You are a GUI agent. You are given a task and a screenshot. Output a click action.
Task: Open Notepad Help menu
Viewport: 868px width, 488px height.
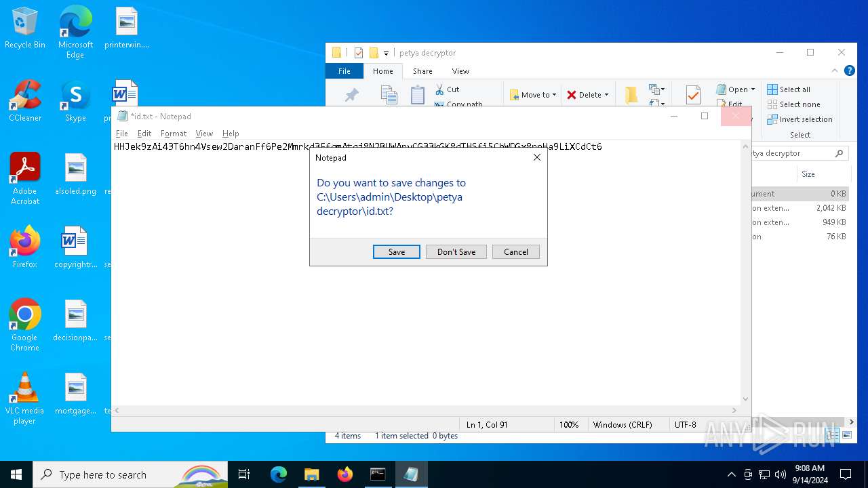(x=231, y=134)
